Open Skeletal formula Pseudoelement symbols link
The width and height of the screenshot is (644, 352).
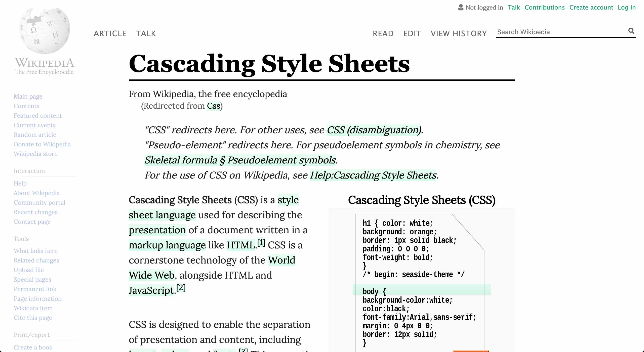240,160
